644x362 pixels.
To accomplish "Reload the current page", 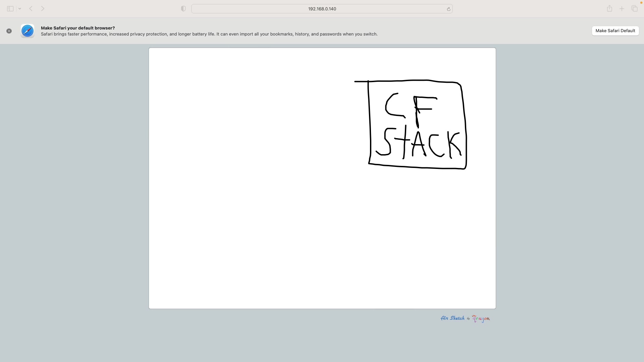I will [448, 9].
